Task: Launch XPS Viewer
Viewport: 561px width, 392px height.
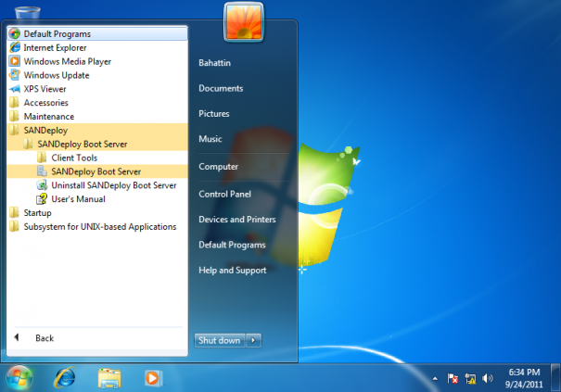Action: coord(97,89)
